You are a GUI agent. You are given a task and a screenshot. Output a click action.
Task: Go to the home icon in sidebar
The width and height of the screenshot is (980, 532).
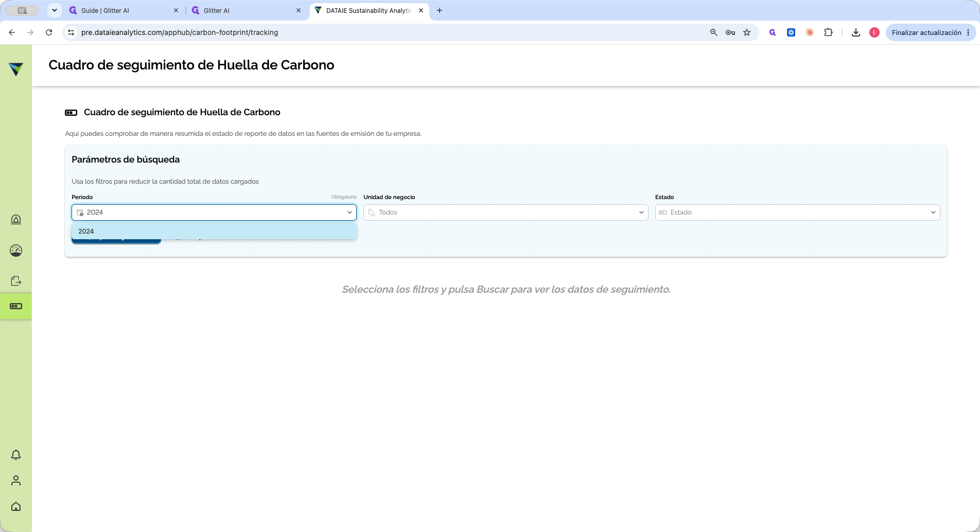[16, 506]
